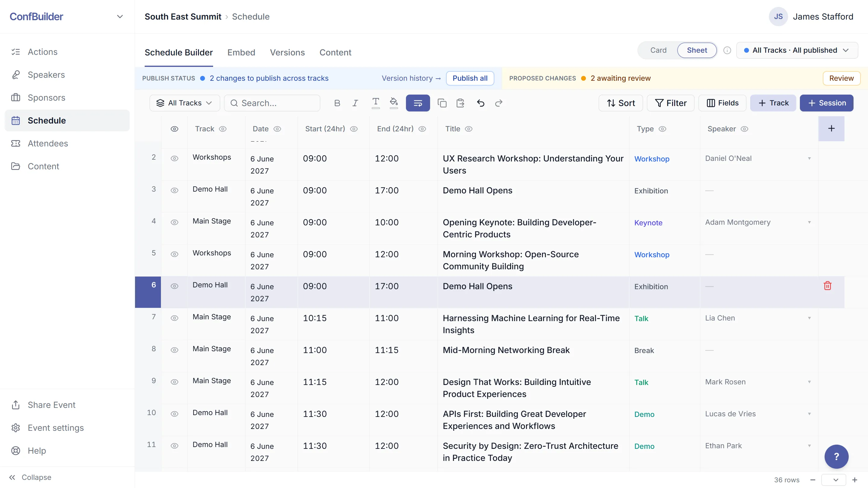This screenshot has height=488, width=868.
Task: Open the cell fill color tool
Action: 394,103
